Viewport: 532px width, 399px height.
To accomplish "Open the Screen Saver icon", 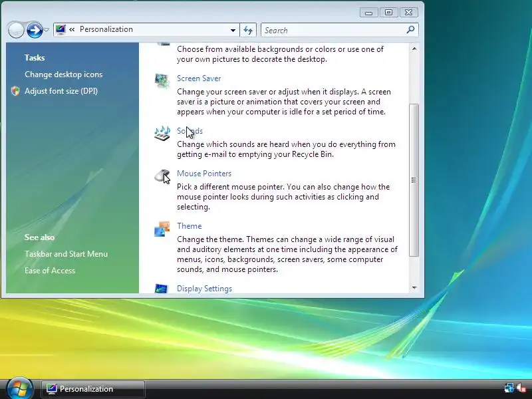I will click(x=162, y=80).
